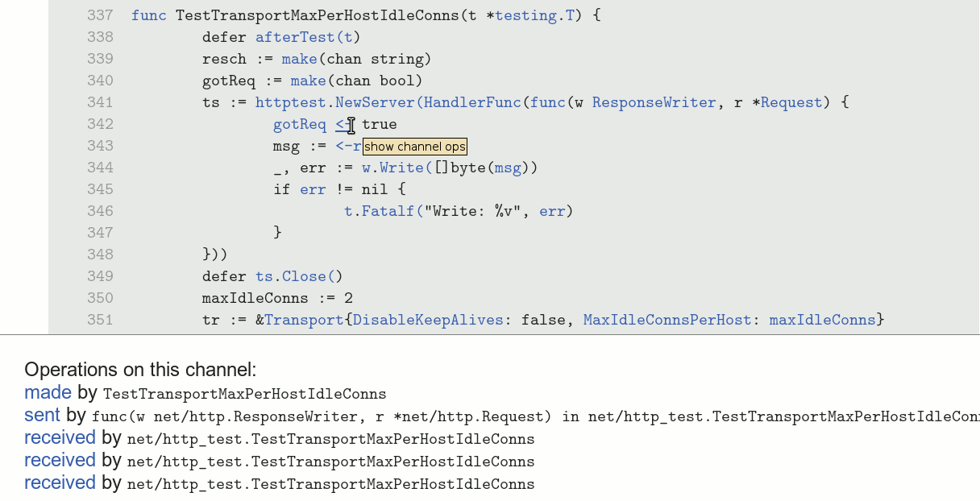The height and width of the screenshot is (501, 980).
Task: Jump to the 'ResponseWriter' type definition
Action: [654, 102]
